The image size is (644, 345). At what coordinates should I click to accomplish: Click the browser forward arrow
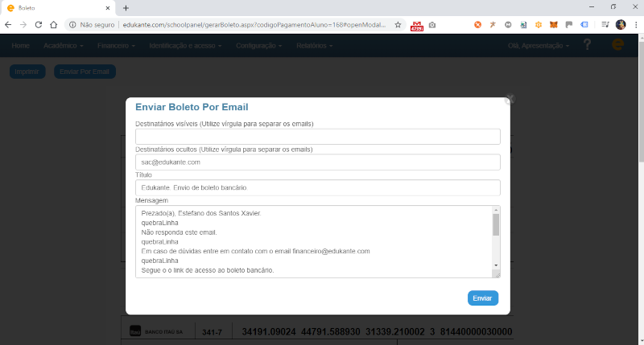click(x=23, y=25)
